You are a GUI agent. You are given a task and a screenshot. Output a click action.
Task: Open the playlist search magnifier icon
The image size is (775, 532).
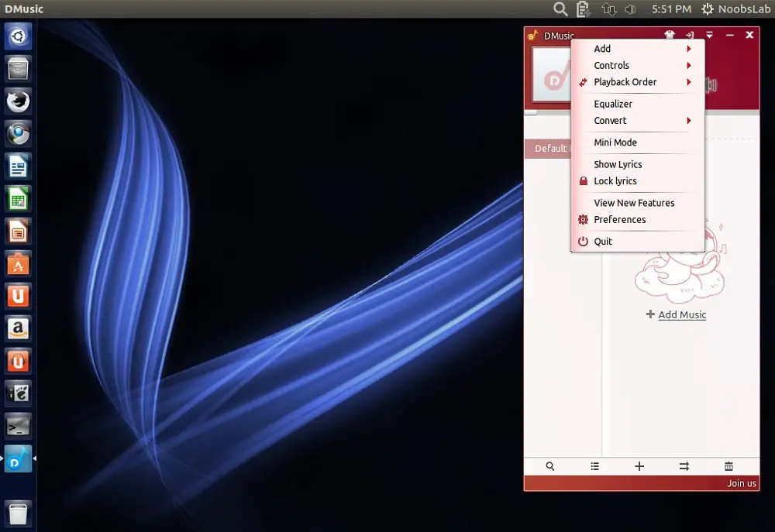pos(549,466)
